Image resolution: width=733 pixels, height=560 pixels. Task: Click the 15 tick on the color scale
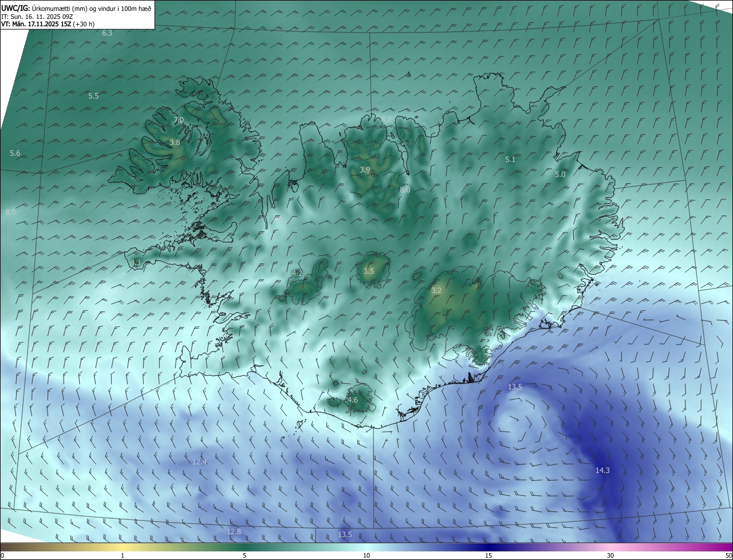488,555
